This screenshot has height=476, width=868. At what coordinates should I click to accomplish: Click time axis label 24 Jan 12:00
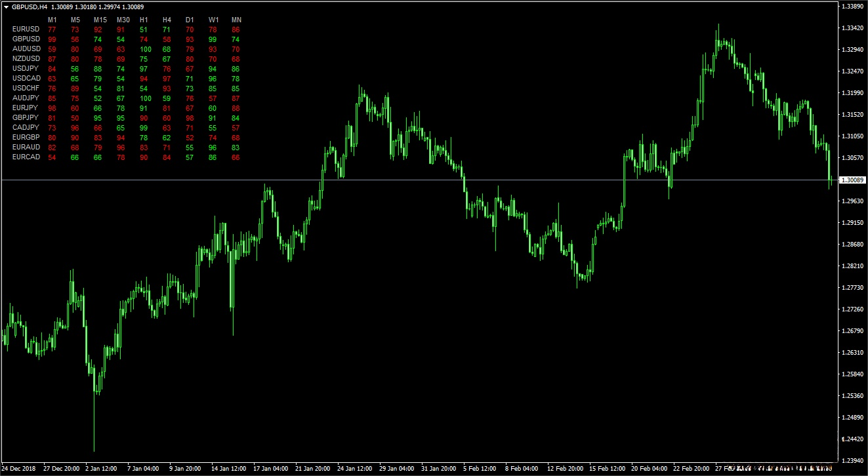(355, 469)
